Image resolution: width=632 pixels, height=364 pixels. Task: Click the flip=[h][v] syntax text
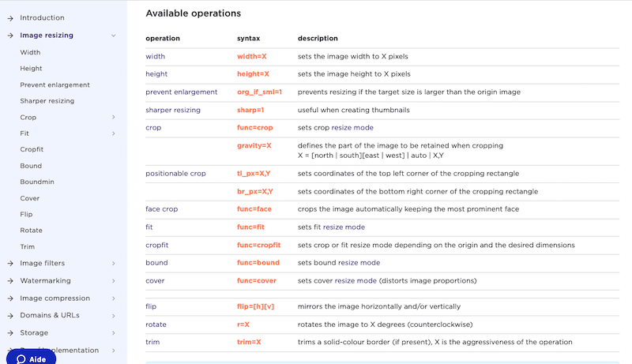click(255, 306)
